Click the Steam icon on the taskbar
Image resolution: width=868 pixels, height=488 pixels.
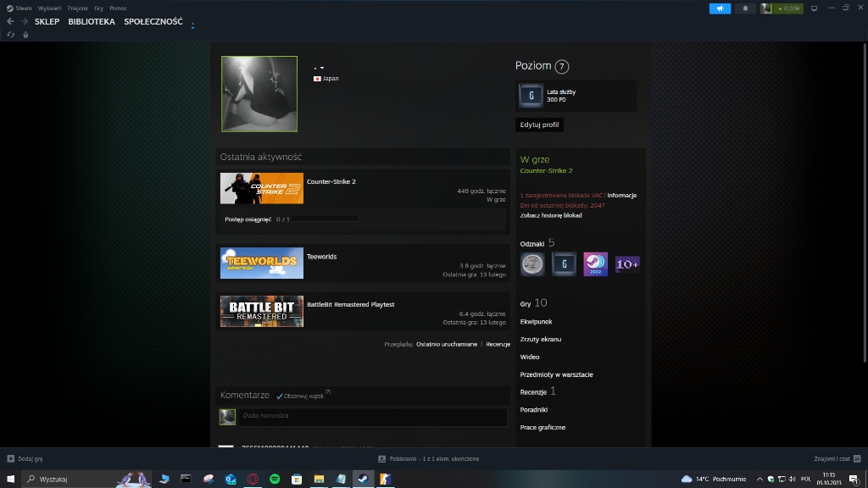[363, 479]
